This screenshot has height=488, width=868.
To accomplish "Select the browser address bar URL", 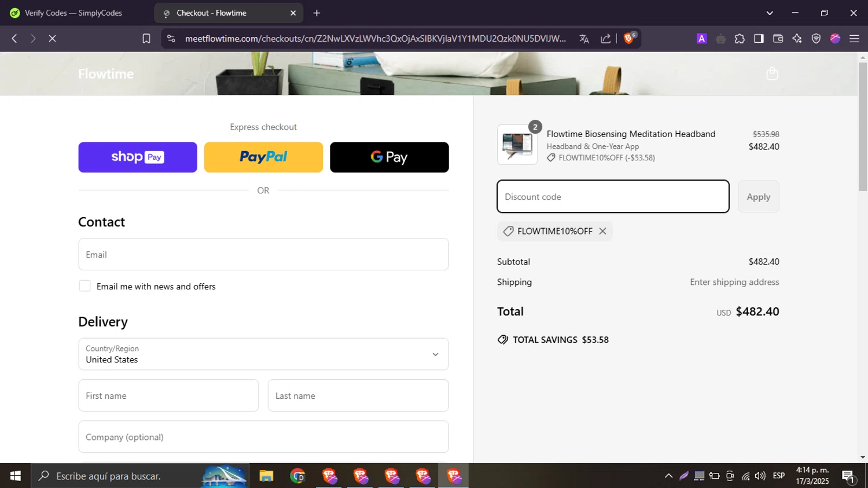I will point(376,39).
